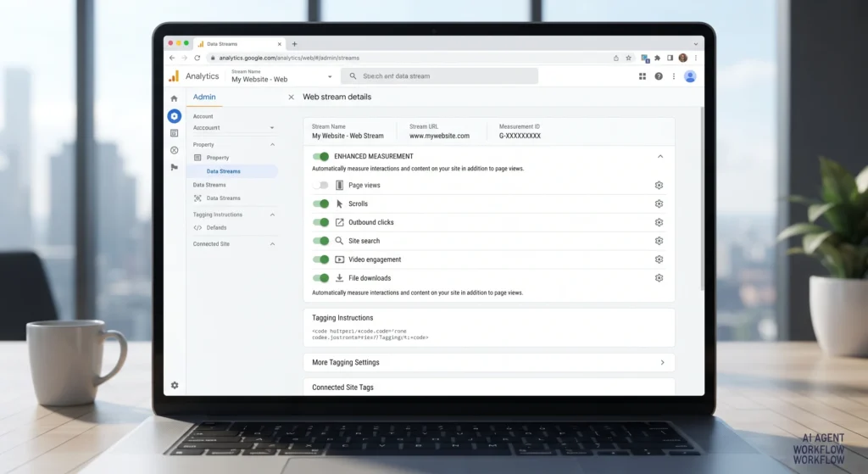Select highlighted Data Streams under Property
The height and width of the screenshot is (474, 868).
[x=232, y=171]
